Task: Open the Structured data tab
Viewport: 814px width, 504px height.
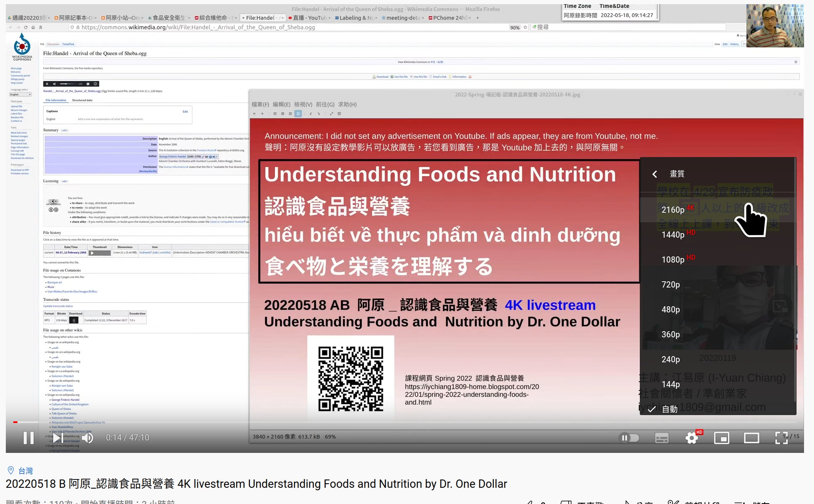Action: (x=82, y=100)
